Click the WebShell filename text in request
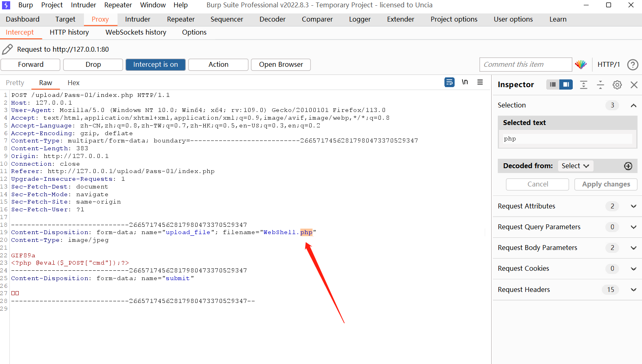Image resolution: width=642 pixels, height=364 pixels. 279,232
